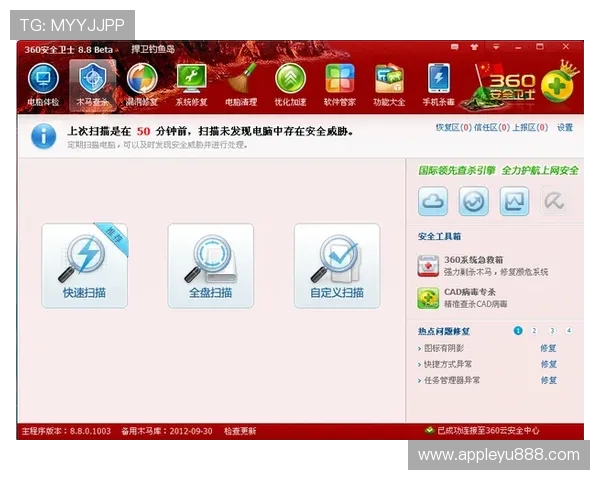
Task: Click 备用木马库：2012-09-30 text
Action: (x=167, y=431)
